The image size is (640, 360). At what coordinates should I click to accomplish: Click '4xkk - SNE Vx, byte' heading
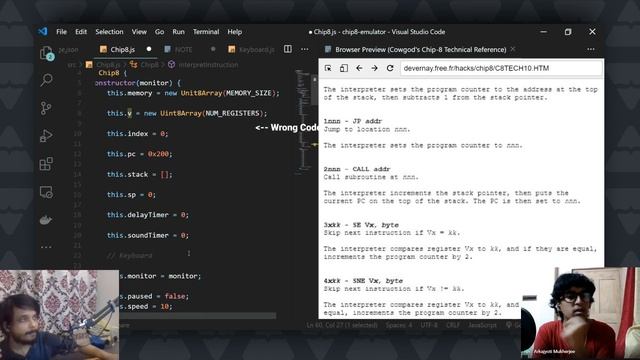[x=363, y=280]
